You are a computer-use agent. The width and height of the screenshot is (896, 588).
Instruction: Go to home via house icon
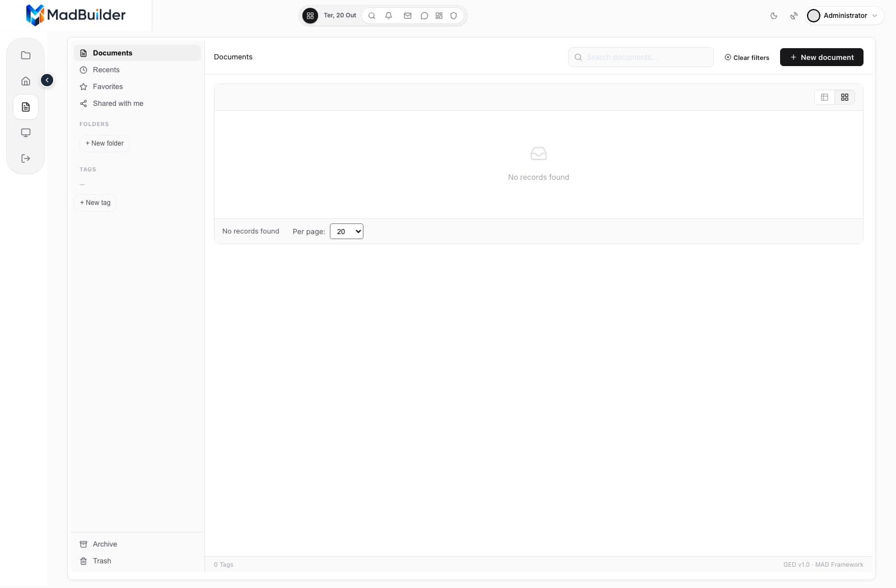pyautogui.click(x=26, y=81)
